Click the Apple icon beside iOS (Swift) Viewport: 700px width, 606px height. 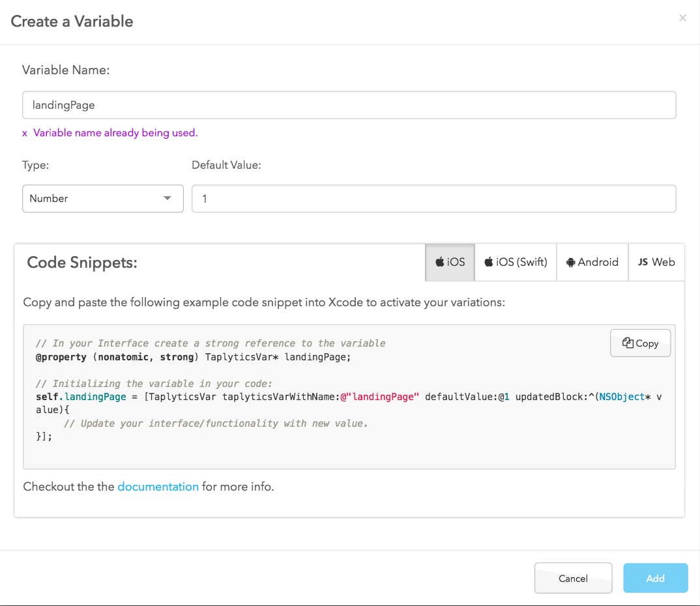tap(489, 262)
